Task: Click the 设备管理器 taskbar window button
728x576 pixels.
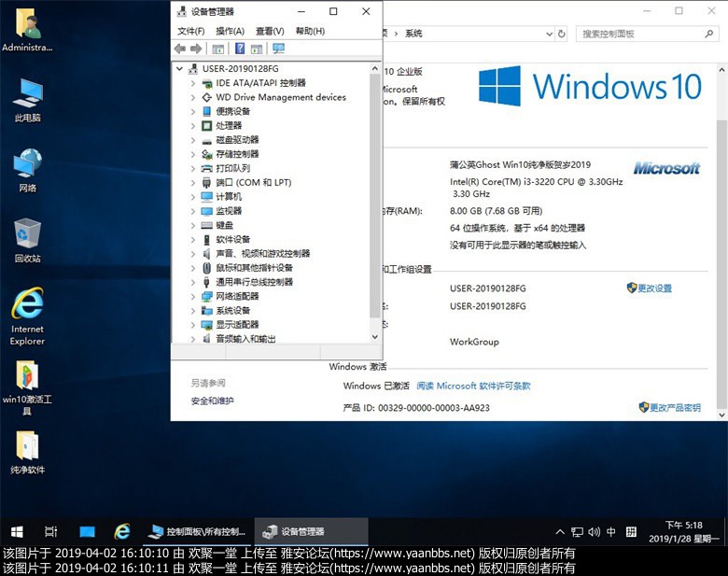Action: point(311,531)
